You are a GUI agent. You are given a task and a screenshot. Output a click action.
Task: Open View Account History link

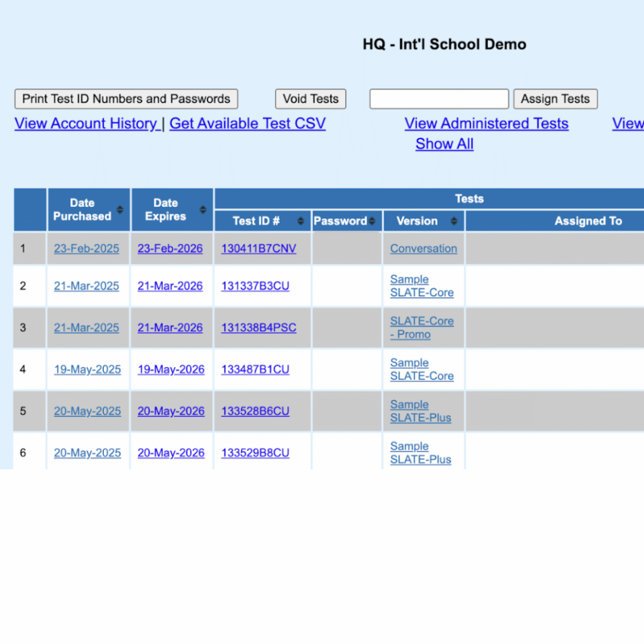pos(86,124)
